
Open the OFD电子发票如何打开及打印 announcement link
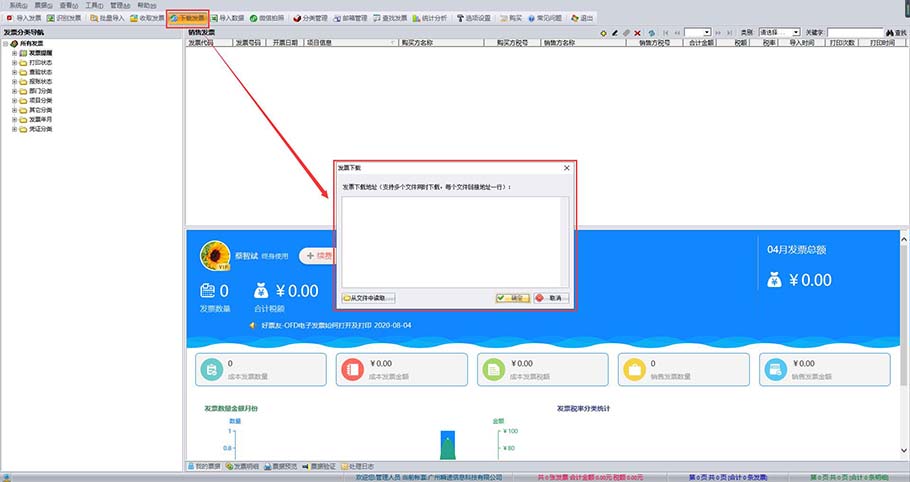336,325
